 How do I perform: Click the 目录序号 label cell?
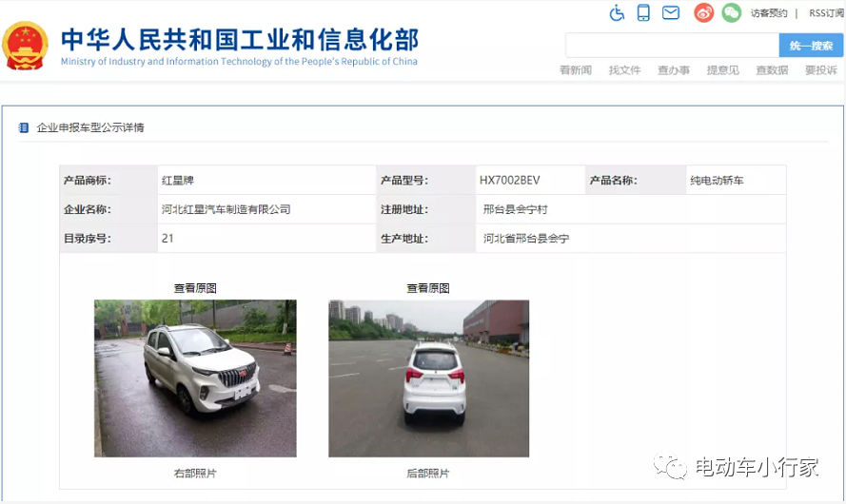pyautogui.click(x=108, y=239)
